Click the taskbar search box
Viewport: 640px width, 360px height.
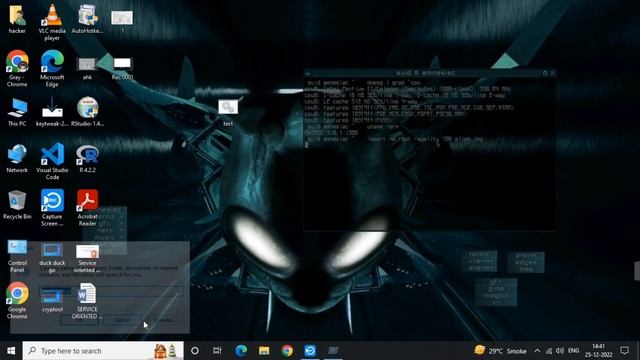coord(103,351)
